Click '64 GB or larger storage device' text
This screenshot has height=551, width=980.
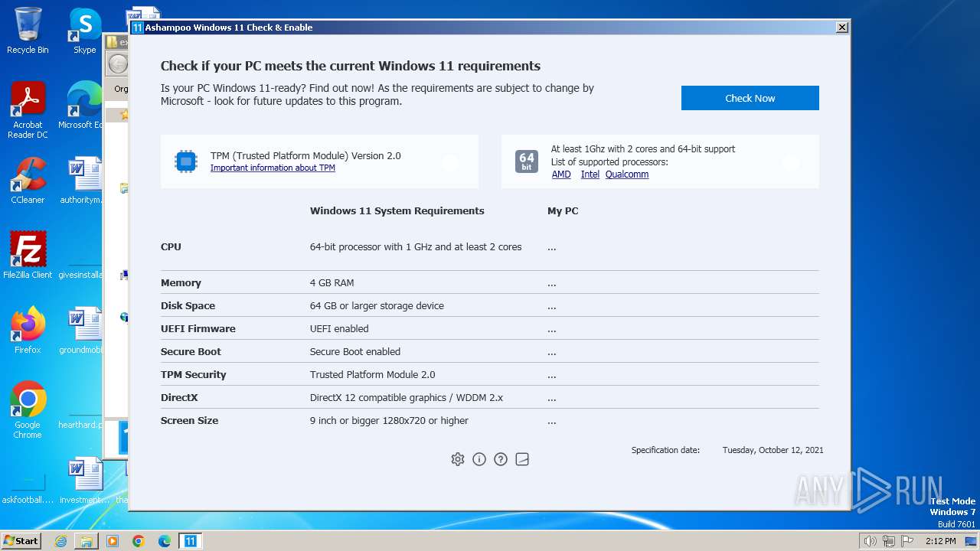[x=377, y=306]
